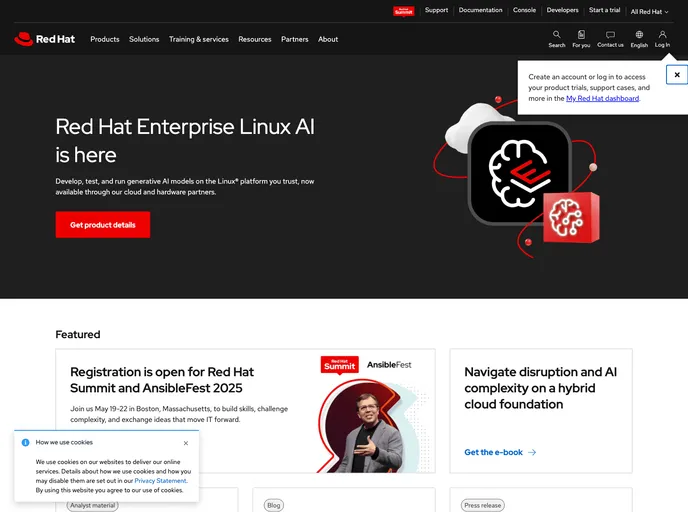Click the For you document icon
The height and width of the screenshot is (512, 688).
(x=581, y=35)
